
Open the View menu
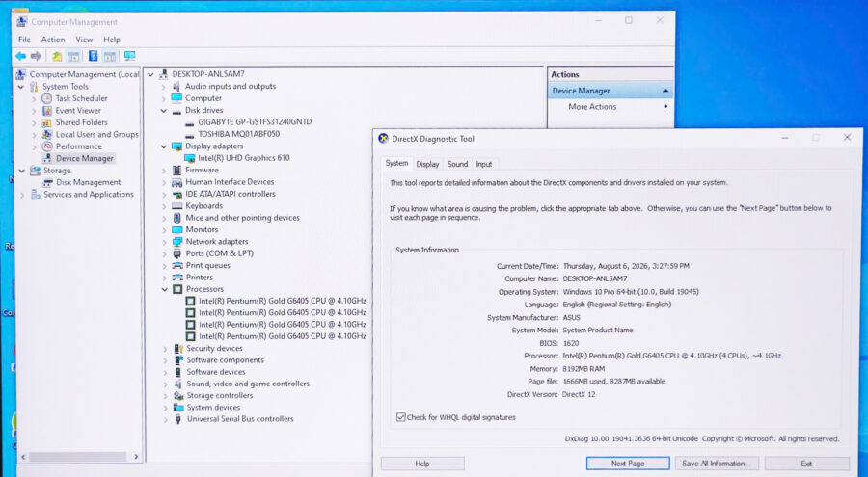coord(84,40)
